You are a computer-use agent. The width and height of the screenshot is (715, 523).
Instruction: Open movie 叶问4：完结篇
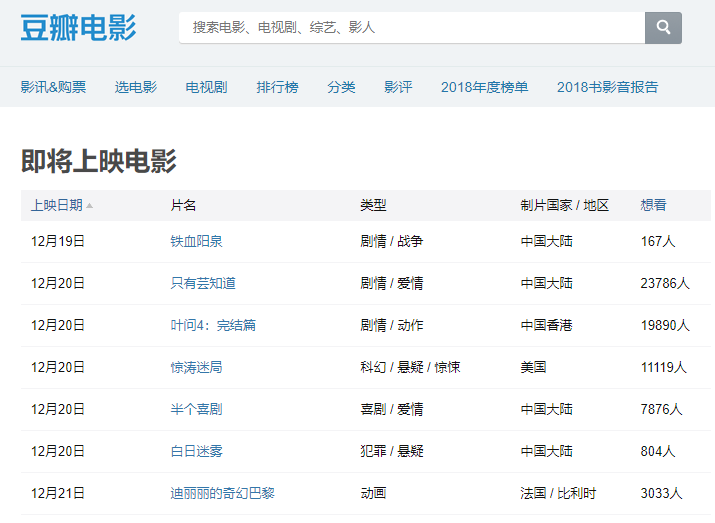click(x=213, y=325)
